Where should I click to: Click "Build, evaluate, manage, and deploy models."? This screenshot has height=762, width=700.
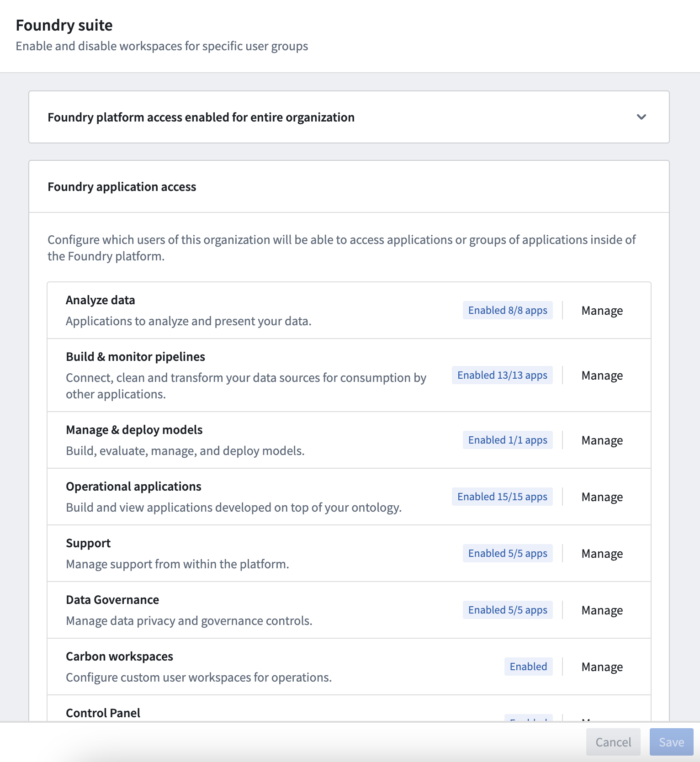pyautogui.click(x=185, y=451)
